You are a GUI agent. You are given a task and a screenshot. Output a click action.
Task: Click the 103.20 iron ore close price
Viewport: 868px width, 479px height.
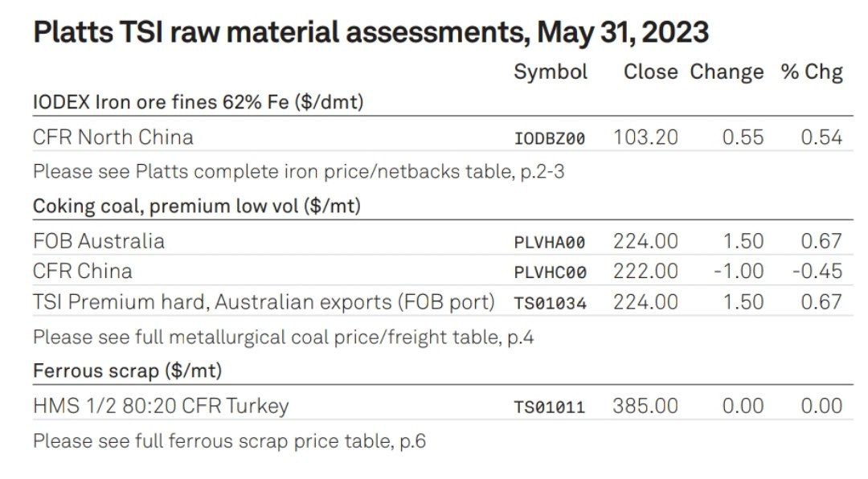(x=645, y=137)
